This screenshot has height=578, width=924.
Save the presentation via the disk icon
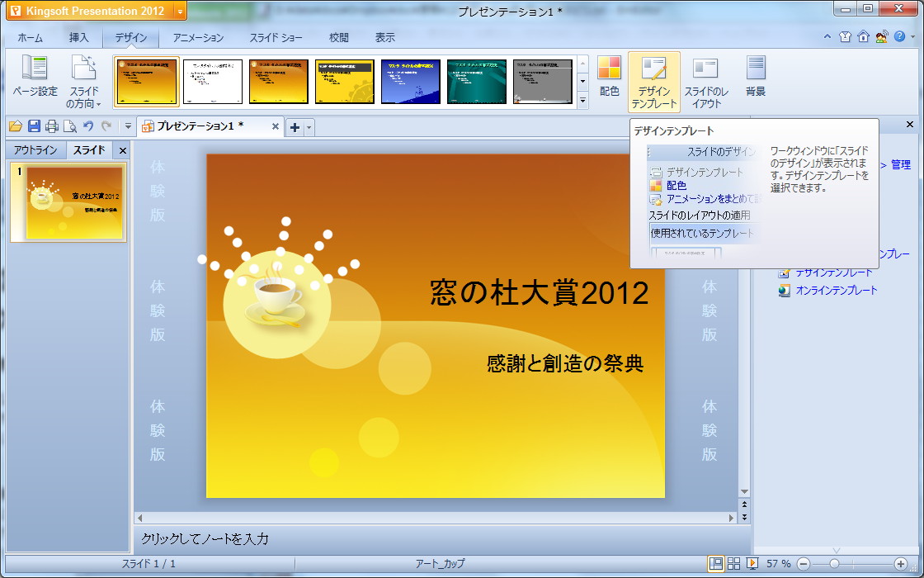[x=33, y=126]
